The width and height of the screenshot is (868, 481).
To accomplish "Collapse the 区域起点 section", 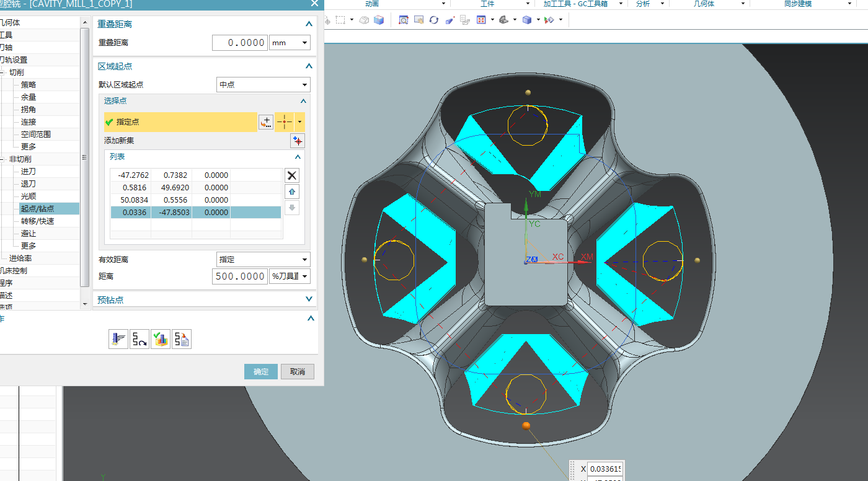I will (309, 66).
